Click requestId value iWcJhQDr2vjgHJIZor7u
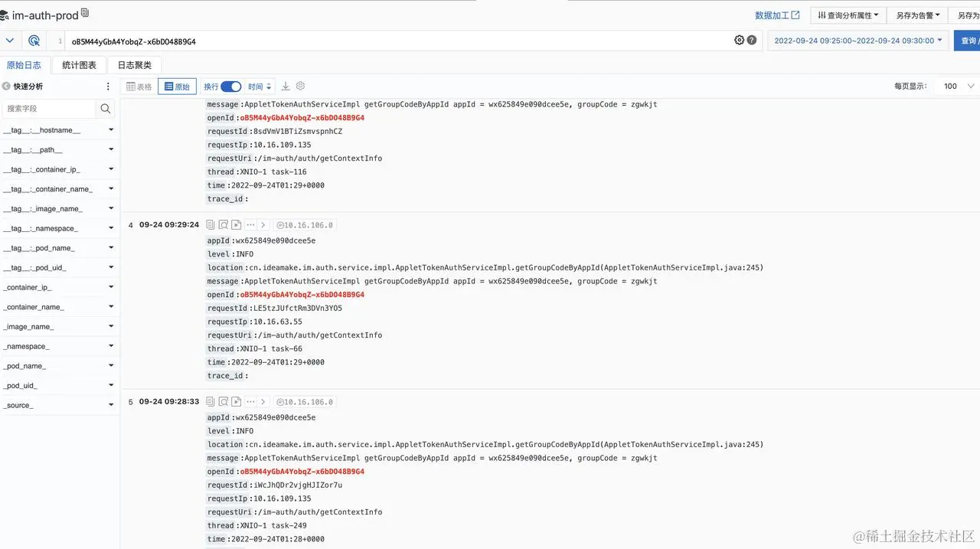This screenshot has height=549, width=980. [x=298, y=485]
